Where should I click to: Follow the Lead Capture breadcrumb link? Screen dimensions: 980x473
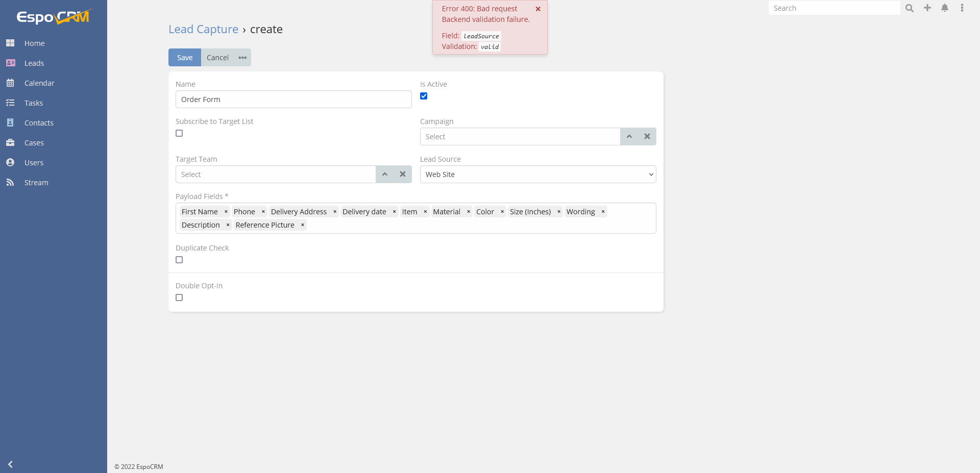tap(203, 30)
